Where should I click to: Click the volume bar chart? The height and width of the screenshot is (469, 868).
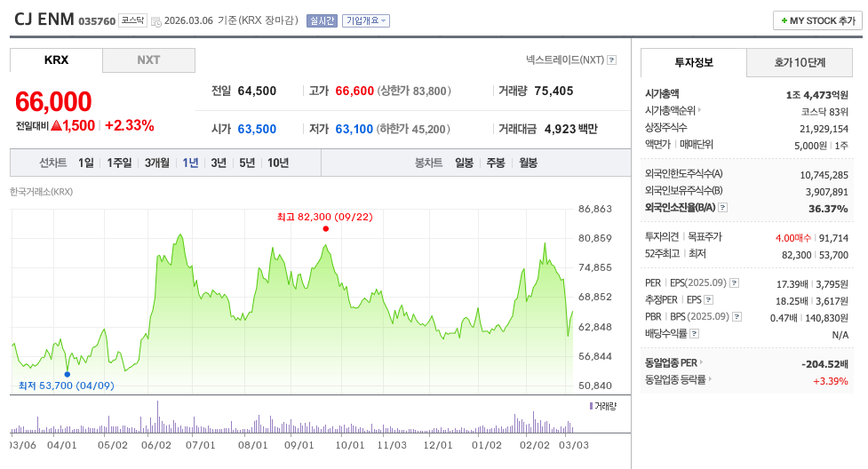tap(291, 417)
